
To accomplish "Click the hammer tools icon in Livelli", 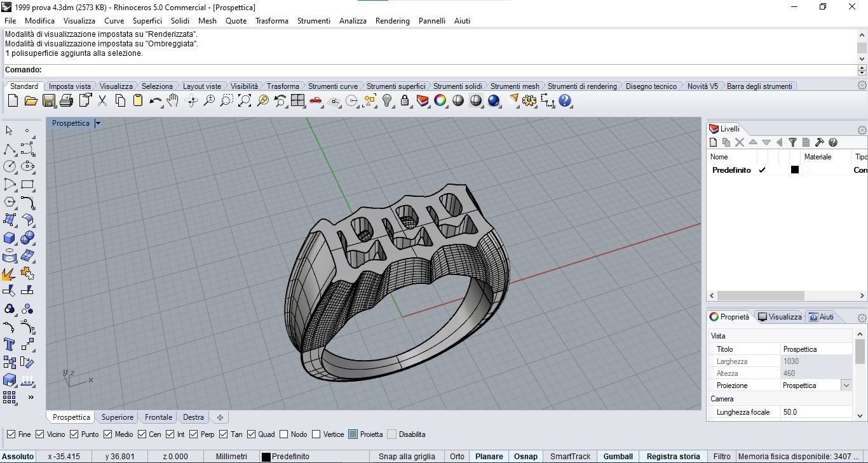I will (x=819, y=142).
